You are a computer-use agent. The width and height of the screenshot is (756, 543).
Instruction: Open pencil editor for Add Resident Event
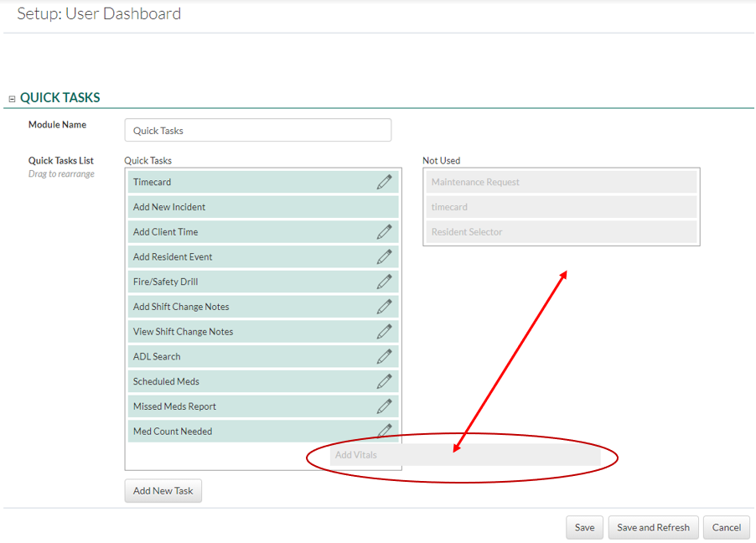(x=384, y=257)
